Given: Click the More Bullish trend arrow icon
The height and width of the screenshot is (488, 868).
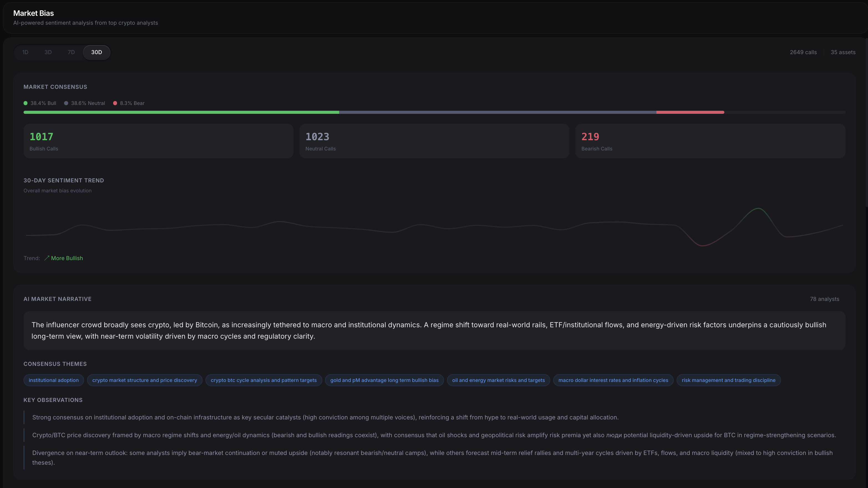Looking at the screenshot, I should tap(47, 258).
